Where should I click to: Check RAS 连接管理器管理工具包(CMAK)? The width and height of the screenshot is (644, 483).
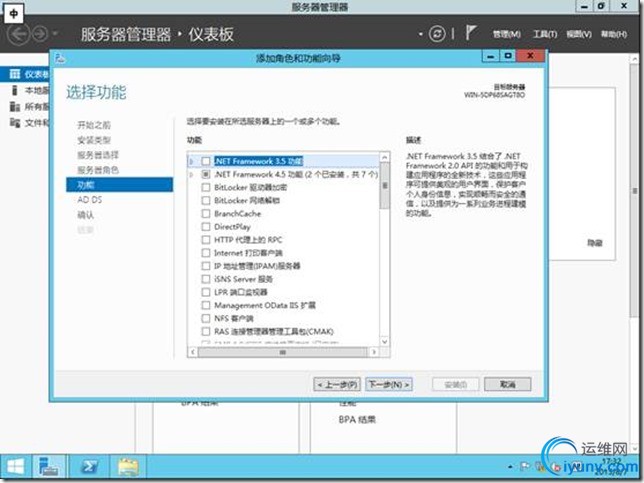coord(206,331)
